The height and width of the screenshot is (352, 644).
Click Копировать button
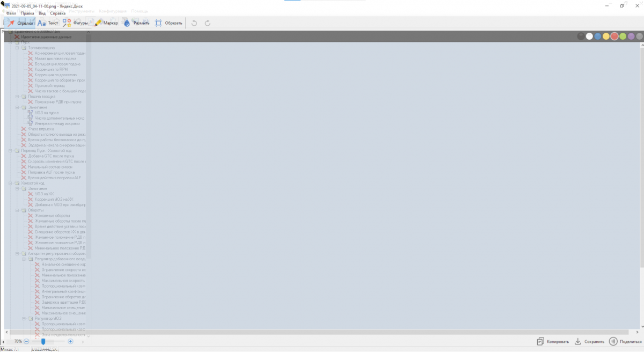(552, 341)
